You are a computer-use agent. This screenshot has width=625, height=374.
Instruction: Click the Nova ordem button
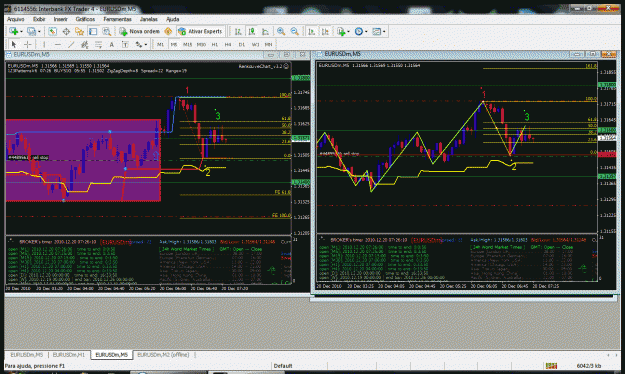140,31
